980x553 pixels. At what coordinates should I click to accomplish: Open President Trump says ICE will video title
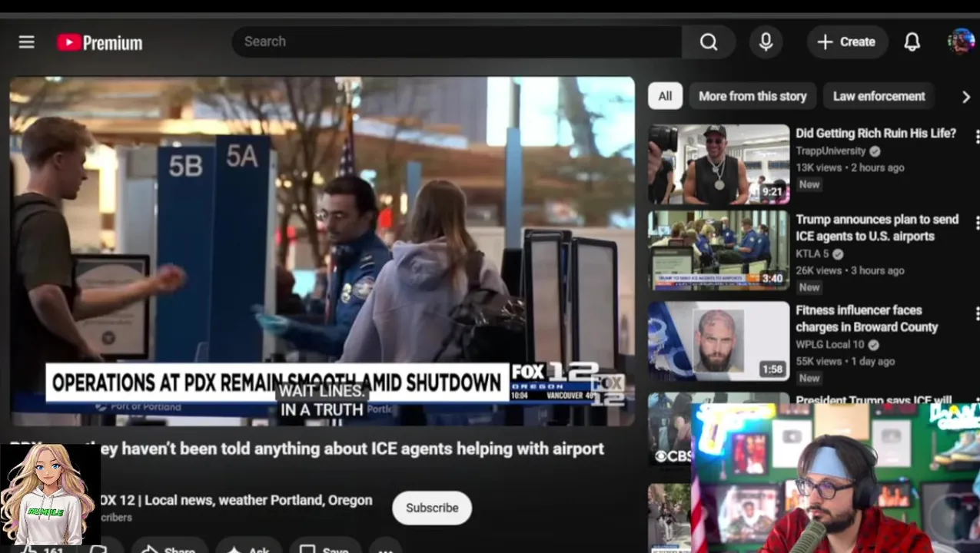(874, 399)
